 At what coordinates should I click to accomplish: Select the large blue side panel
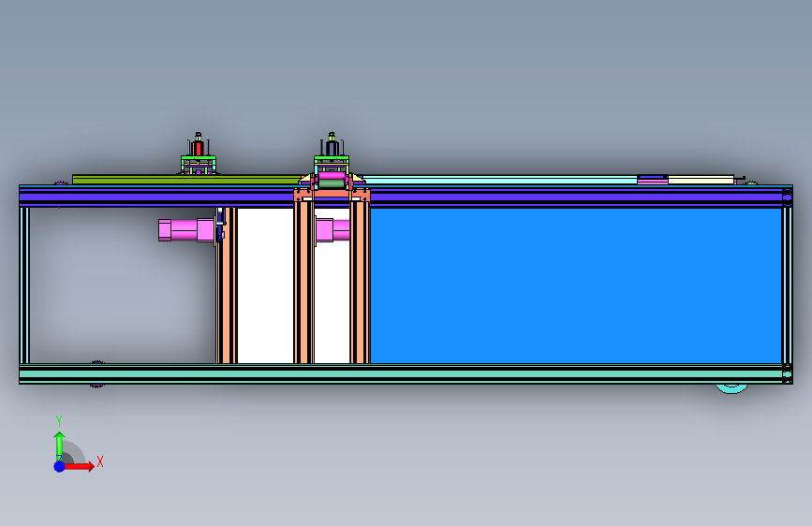pyautogui.click(x=575, y=285)
